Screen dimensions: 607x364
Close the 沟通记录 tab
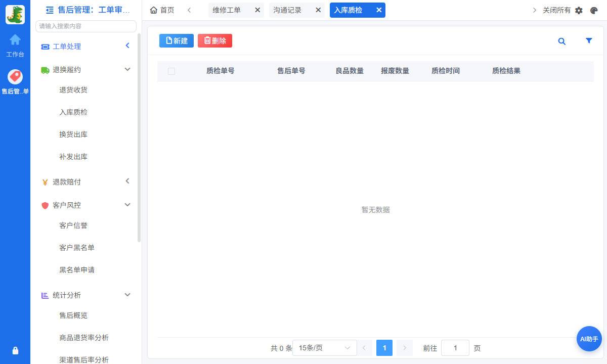pyautogui.click(x=318, y=10)
